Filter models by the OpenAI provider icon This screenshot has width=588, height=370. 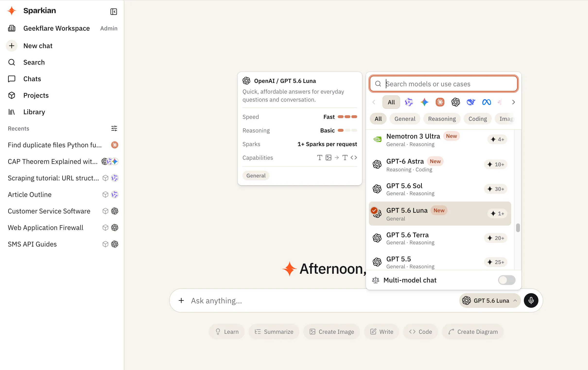click(x=455, y=102)
